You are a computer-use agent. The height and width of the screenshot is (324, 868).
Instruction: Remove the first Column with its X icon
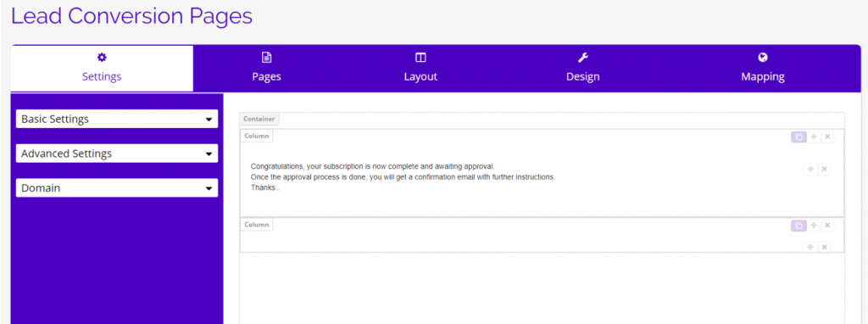[x=827, y=137]
